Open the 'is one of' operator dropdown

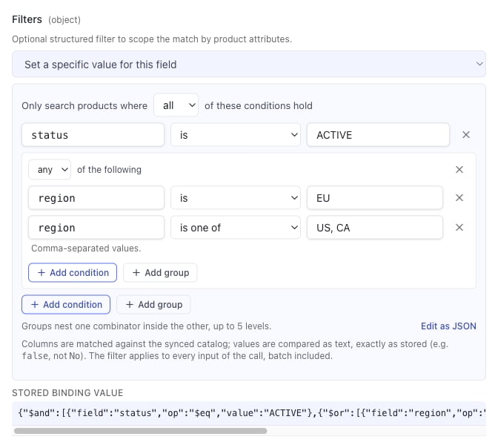point(236,228)
